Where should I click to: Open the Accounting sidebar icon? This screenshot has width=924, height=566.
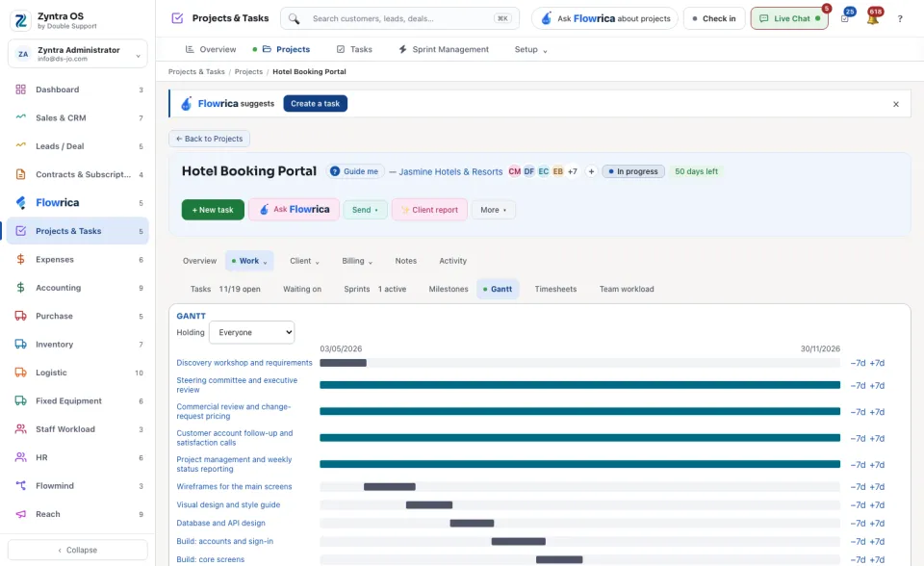(x=20, y=288)
